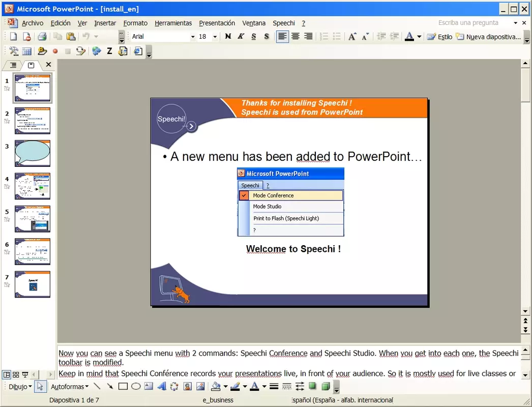Increase font size with the large A icon
The height and width of the screenshot is (407, 532).
coord(352,37)
